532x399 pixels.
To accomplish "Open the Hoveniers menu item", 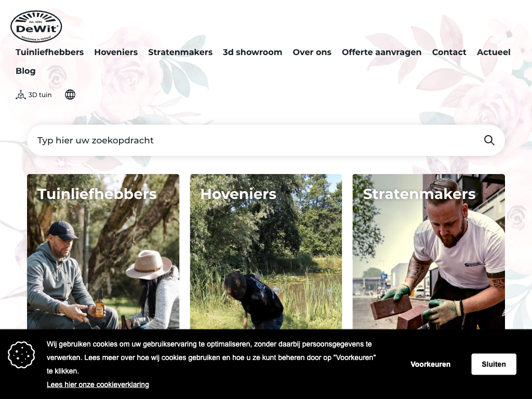I will (x=116, y=52).
